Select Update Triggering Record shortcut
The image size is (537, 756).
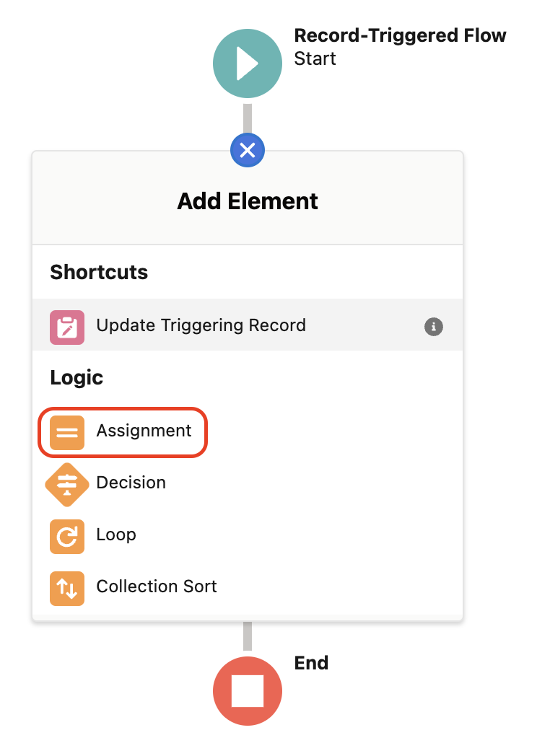pyautogui.click(x=248, y=325)
